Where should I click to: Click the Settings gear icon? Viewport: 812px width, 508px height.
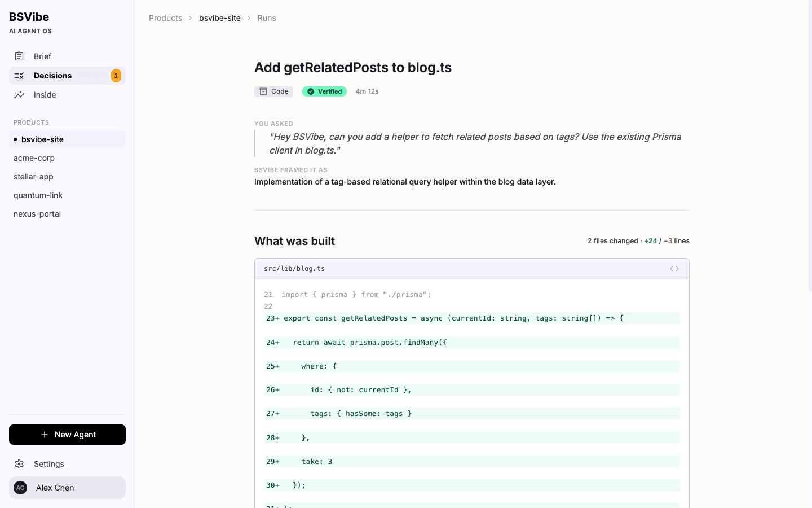pyautogui.click(x=19, y=464)
